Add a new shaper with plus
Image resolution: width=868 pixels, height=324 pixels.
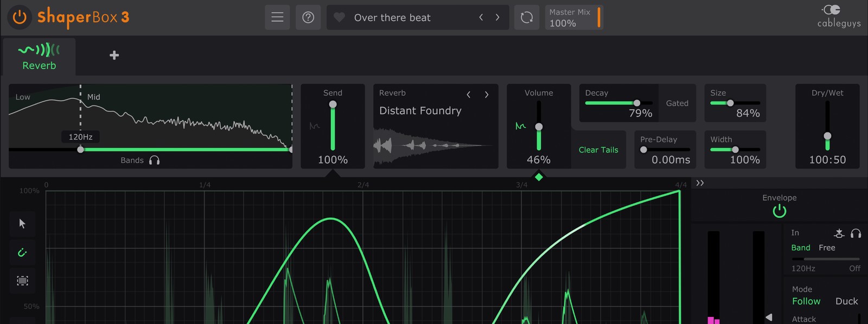[114, 55]
